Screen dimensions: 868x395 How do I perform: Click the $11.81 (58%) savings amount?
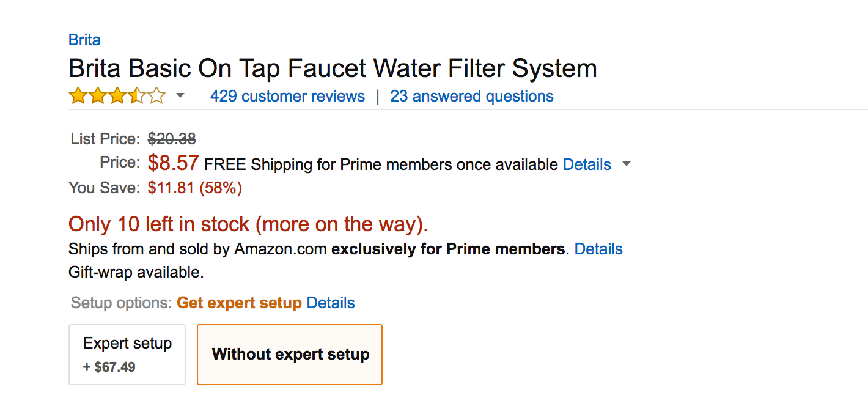(x=195, y=188)
